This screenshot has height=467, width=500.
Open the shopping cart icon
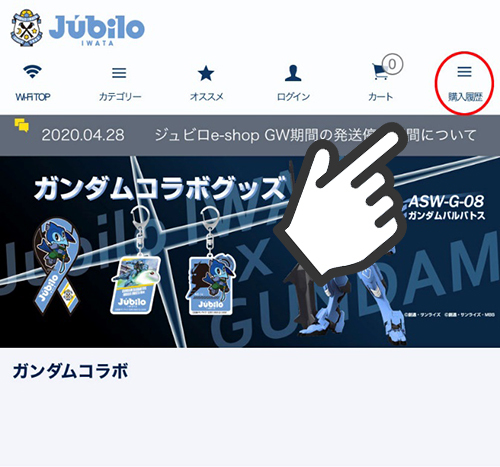(380, 72)
